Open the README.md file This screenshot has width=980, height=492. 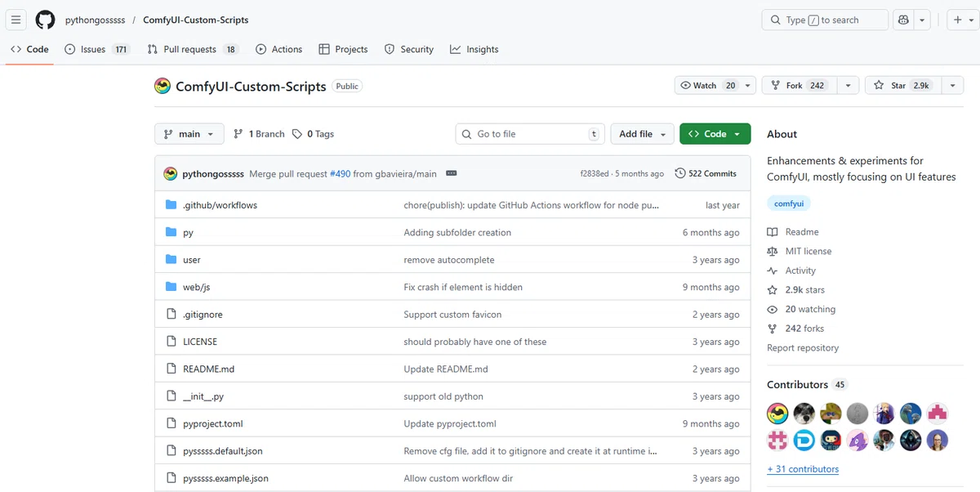point(208,369)
